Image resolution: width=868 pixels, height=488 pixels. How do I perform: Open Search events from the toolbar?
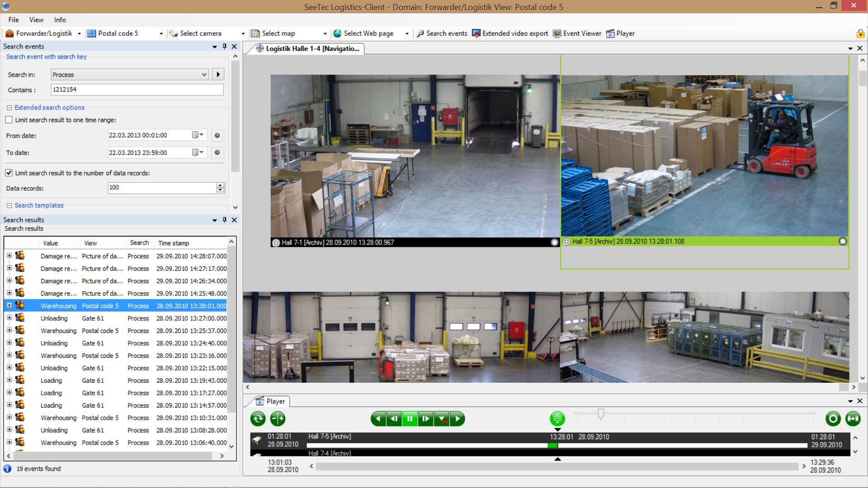click(x=442, y=33)
